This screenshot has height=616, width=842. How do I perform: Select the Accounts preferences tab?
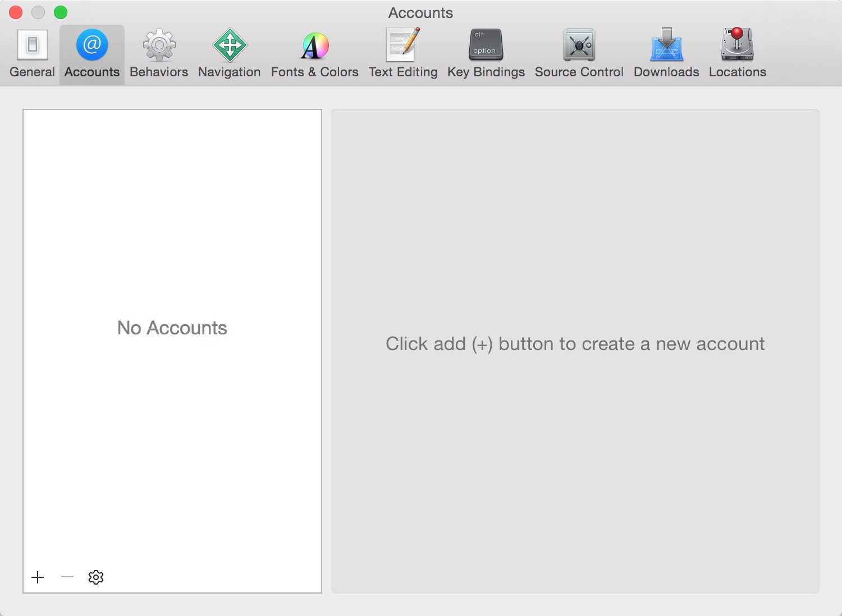point(92,54)
